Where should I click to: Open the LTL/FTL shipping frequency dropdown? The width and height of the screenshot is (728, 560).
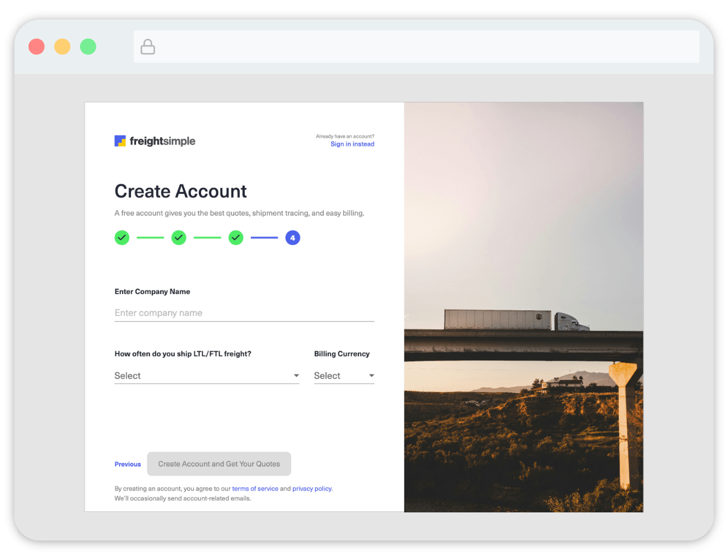pyautogui.click(x=207, y=376)
